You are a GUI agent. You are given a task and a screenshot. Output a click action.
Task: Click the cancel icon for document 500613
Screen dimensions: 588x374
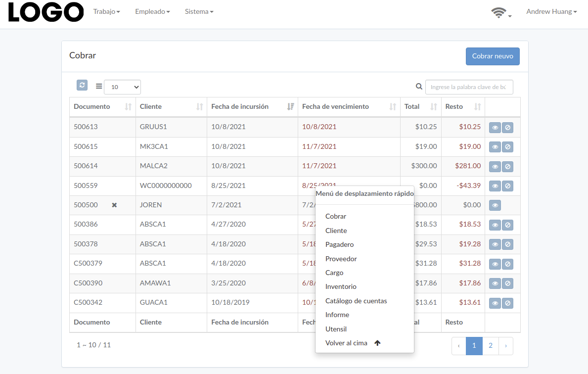pos(508,128)
